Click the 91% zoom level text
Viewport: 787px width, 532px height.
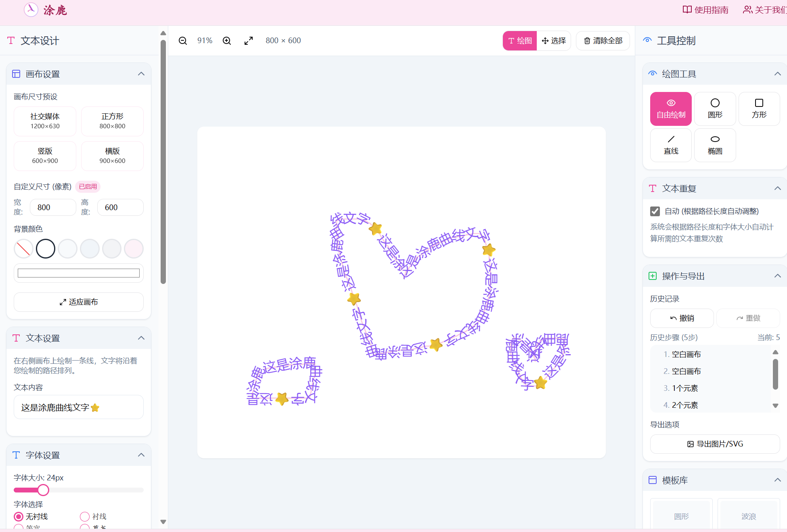205,41
